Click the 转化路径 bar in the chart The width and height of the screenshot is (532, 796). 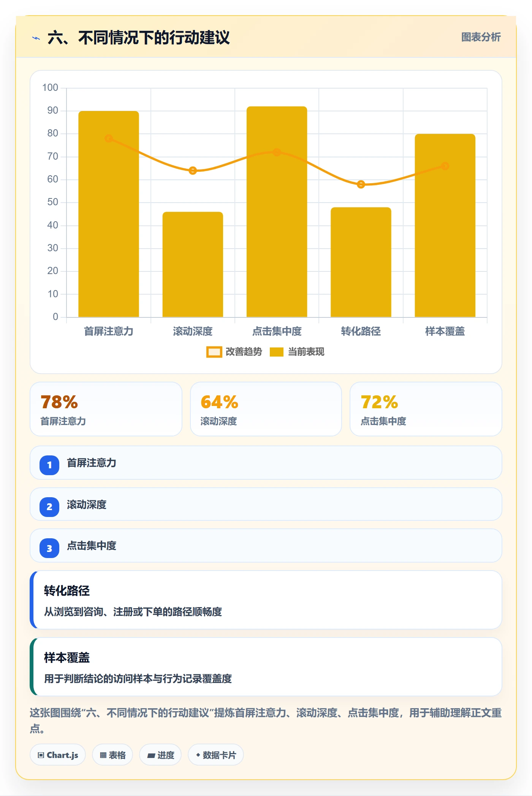[361, 262]
